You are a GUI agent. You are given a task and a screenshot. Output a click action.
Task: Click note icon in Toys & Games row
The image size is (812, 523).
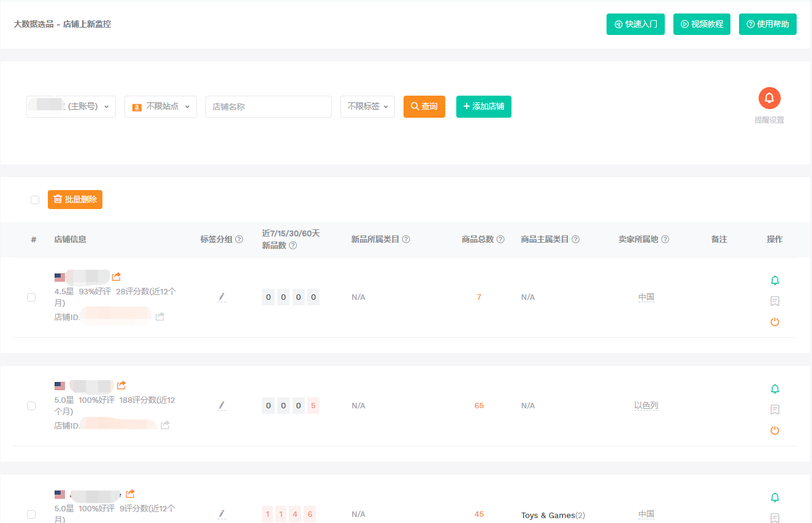pyautogui.click(x=775, y=518)
